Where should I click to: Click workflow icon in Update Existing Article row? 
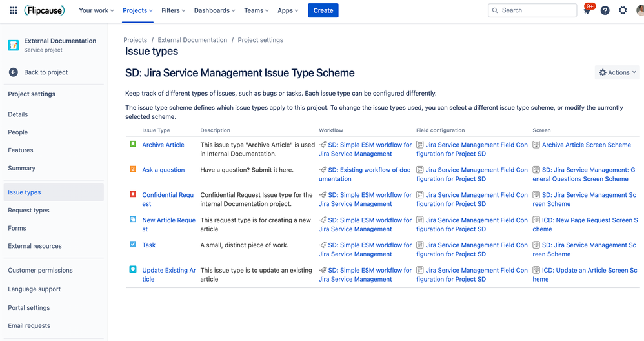[323, 270]
